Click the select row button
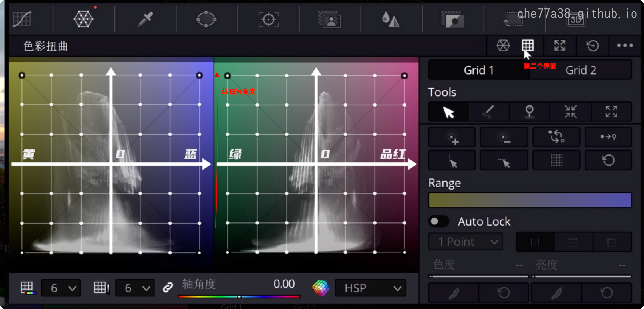The width and height of the screenshot is (644, 309). [x=504, y=160]
